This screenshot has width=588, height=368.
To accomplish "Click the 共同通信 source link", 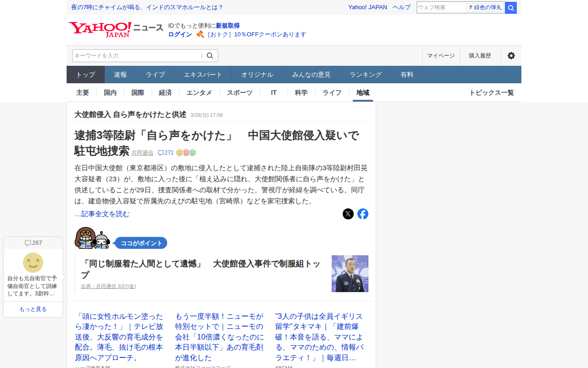I will (142, 153).
